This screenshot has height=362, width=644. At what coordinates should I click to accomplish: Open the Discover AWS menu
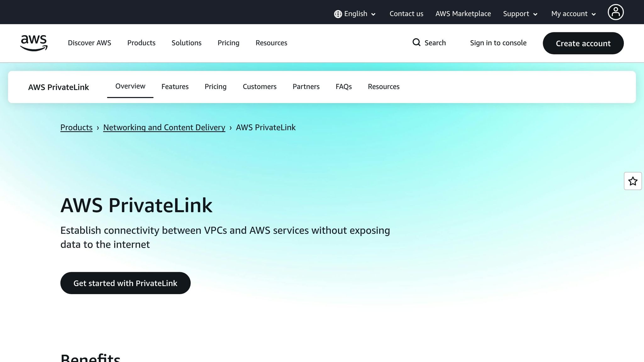(89, 43)
